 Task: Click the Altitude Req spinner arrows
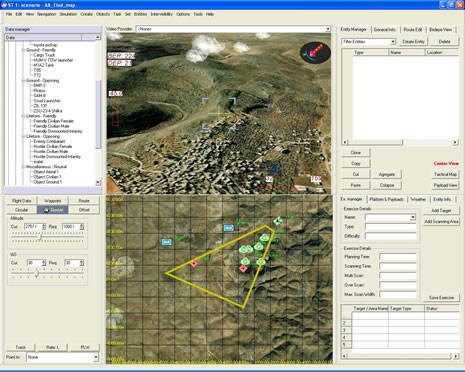click(x=82, y=227)
